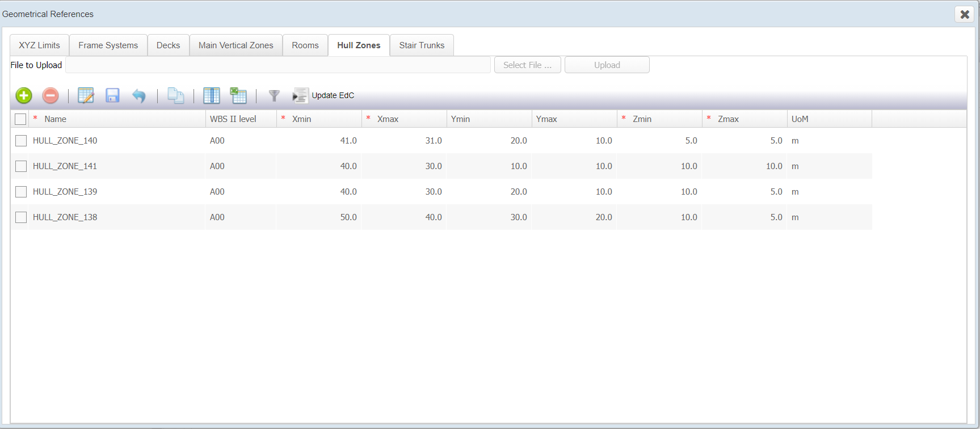The width and height of the screenshot is (980, 429).
Task: Save changes with the floppy disk icon
Action: click(x=112, y=95)
